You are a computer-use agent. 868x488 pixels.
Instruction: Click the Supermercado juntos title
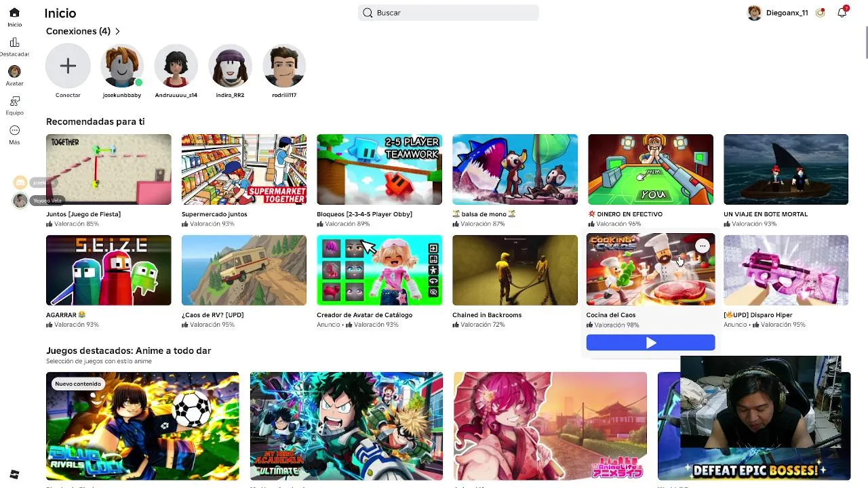(214, 214)
